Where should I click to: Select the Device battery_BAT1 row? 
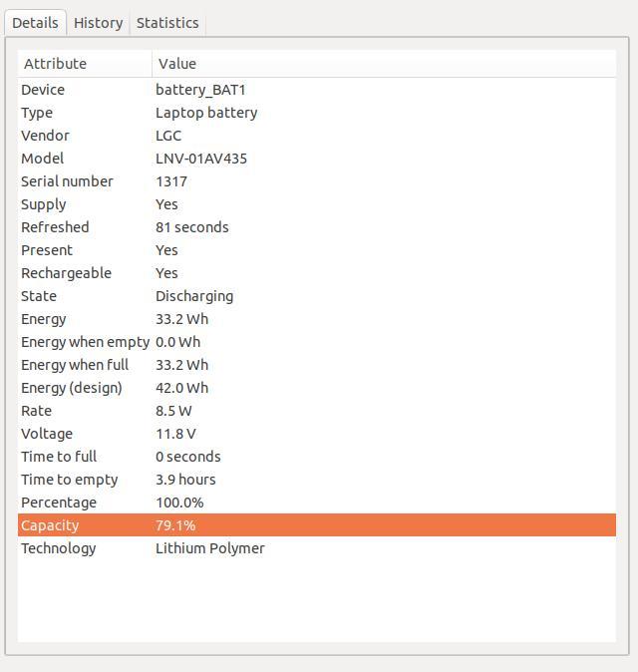click(x=317, y=90)
